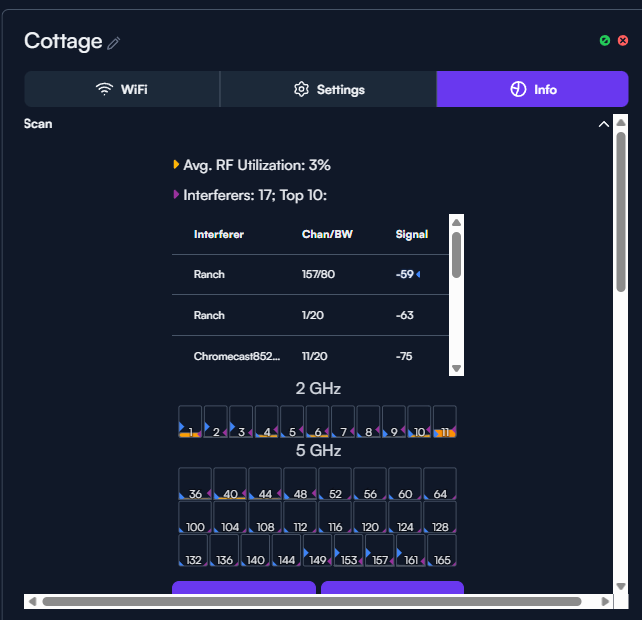Screen dimensions: 642x620
Task: Select 5 GHz channel 104 tile
Action: (230, 517)
